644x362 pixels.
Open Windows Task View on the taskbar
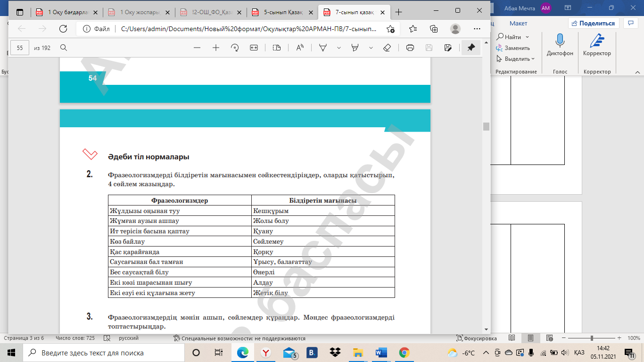click(219, 353)
